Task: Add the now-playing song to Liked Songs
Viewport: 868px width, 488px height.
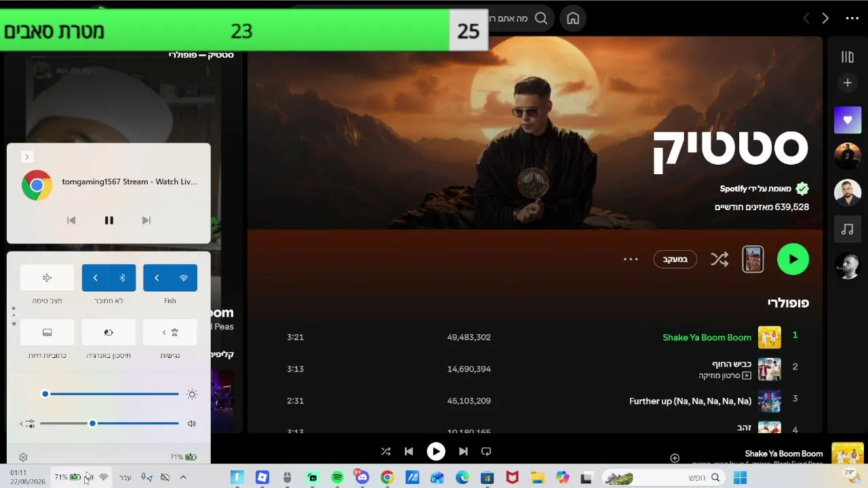Action: [675, 458]
